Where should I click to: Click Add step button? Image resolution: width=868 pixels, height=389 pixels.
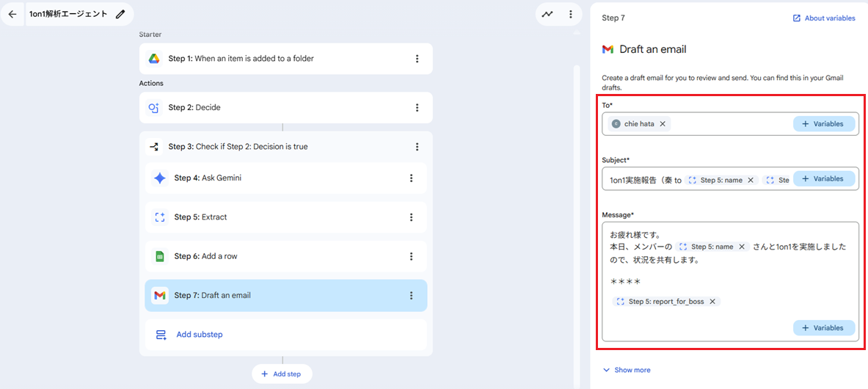282,374
